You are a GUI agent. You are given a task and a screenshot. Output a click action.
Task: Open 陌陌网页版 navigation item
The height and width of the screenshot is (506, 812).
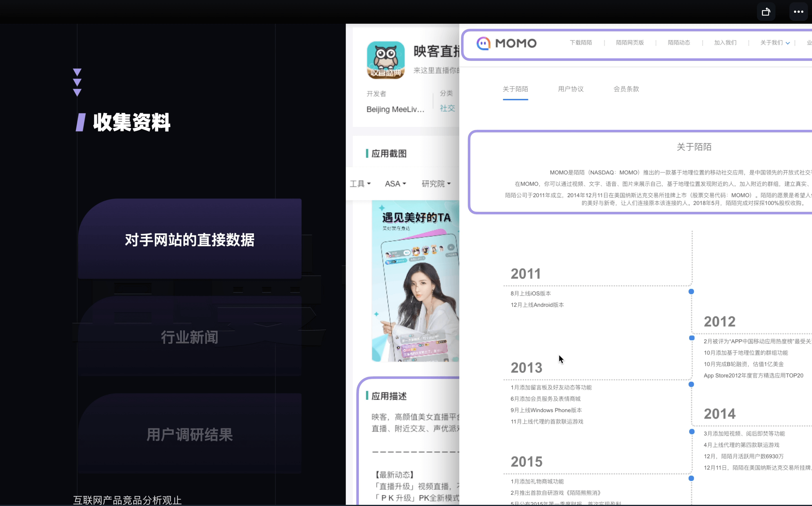(x=630, y=43)
